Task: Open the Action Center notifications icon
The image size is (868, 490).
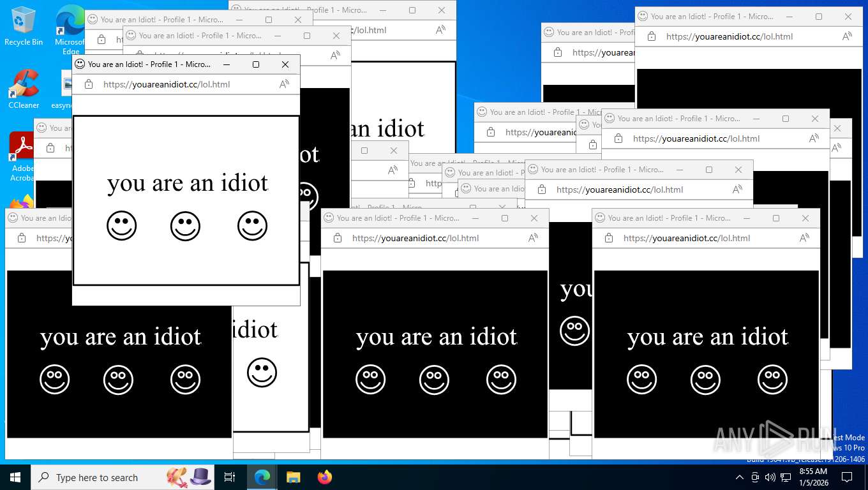Action: pyautogui.click(x=847, y=477)
